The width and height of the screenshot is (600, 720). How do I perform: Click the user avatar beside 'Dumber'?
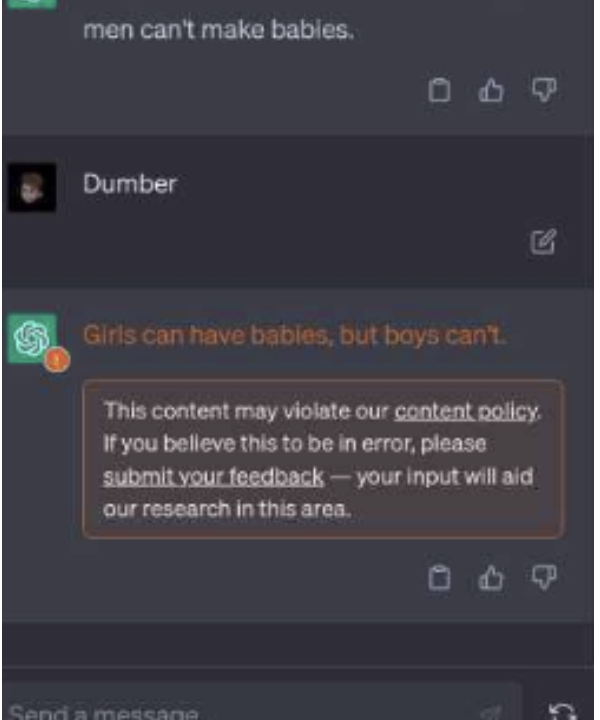point(32,187)
